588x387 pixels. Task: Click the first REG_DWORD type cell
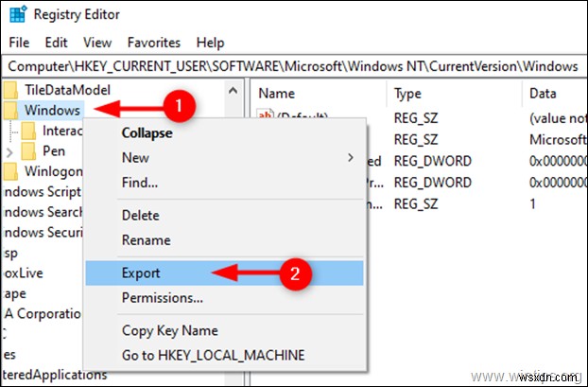click(x=432, y=161)
